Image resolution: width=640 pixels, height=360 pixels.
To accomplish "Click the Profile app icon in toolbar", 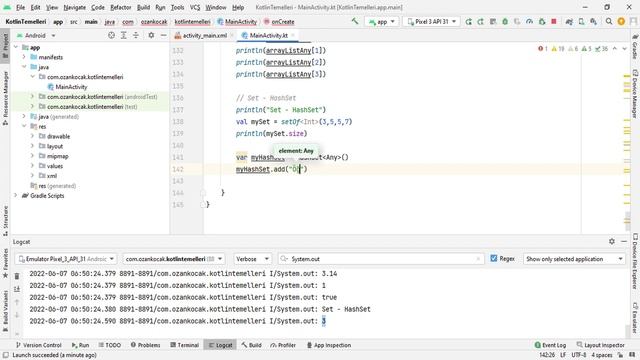I will (x=529, y=22).
